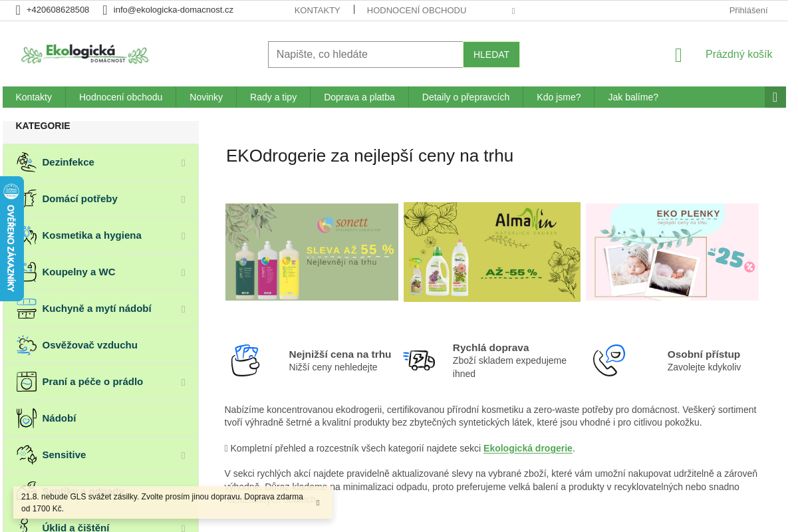798x532 pixels.
Task: Expand the Sensitive category
Action: pyautogui.click(x=183, y=456)
